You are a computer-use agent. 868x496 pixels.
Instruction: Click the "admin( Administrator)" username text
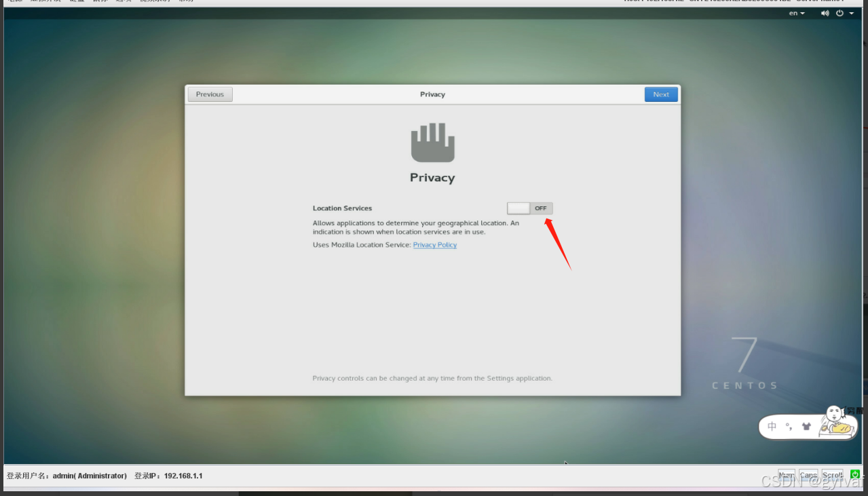[x=90, y=476]
